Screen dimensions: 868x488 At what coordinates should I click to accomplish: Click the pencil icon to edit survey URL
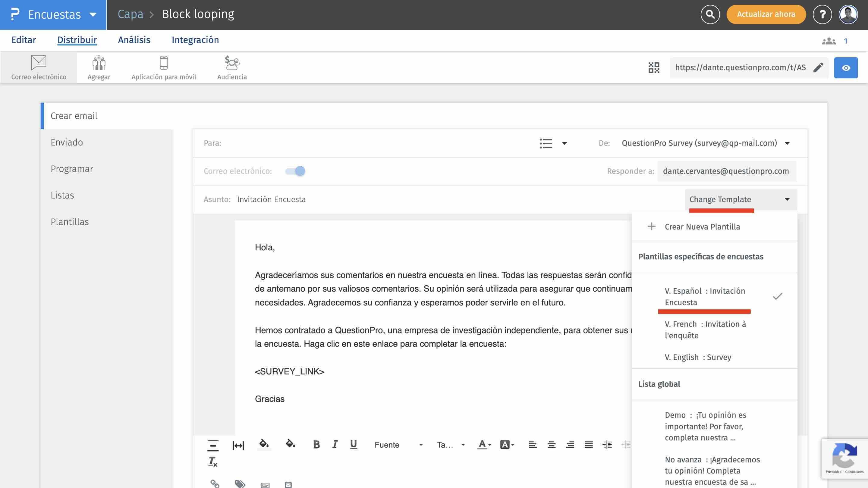click(818, 68)
